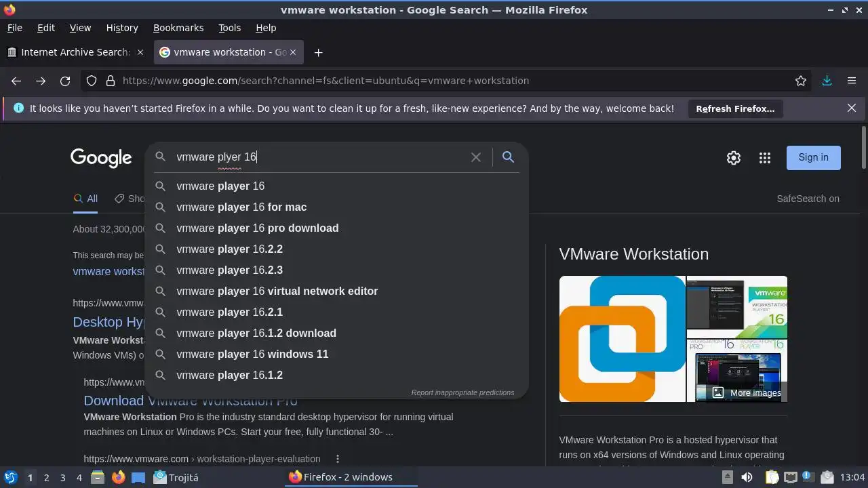Image resolution: width=868 pixels, height=488 pixels.
Task: Click into the Google search input field
Action: coord(319,157)
